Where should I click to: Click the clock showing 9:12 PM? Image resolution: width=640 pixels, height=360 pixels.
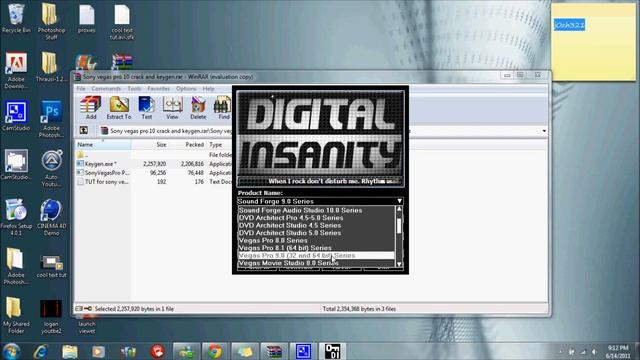point(618,348)
